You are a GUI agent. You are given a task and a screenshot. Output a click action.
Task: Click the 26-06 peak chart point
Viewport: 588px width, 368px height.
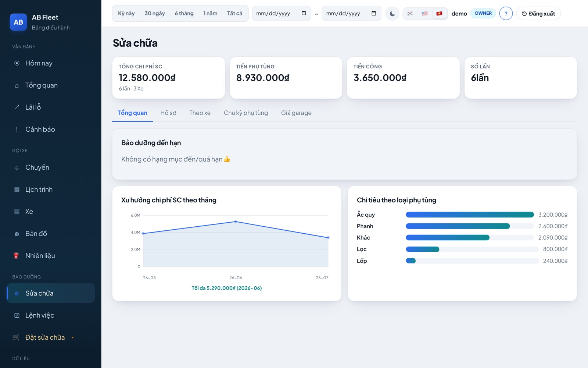tap(236, 222)
